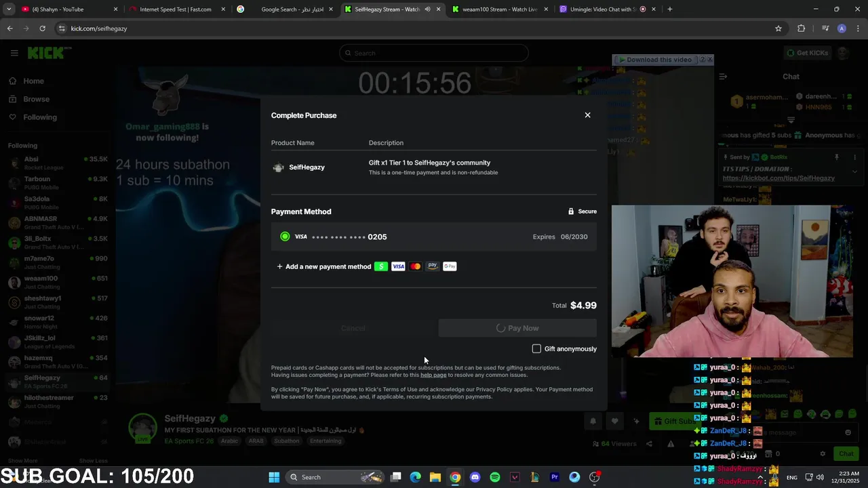
Task: Open a new browser tab
Action: 670,9
